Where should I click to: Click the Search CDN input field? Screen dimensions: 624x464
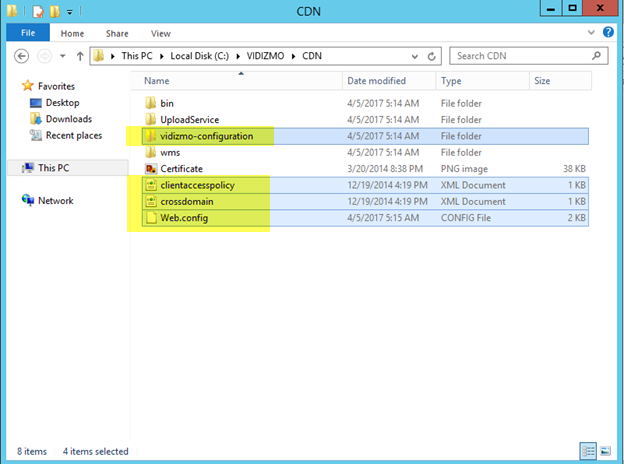pos(520,56)
